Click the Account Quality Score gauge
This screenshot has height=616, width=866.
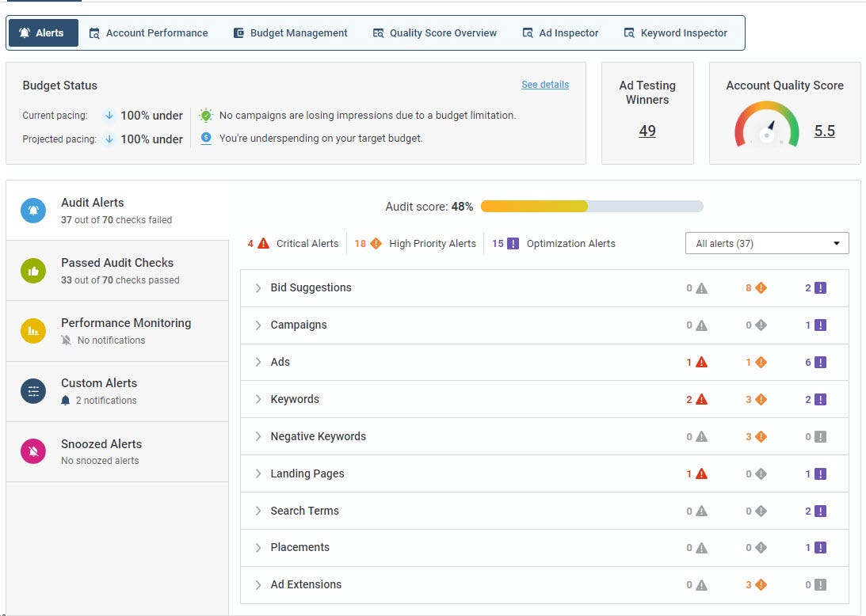(767, 124)
